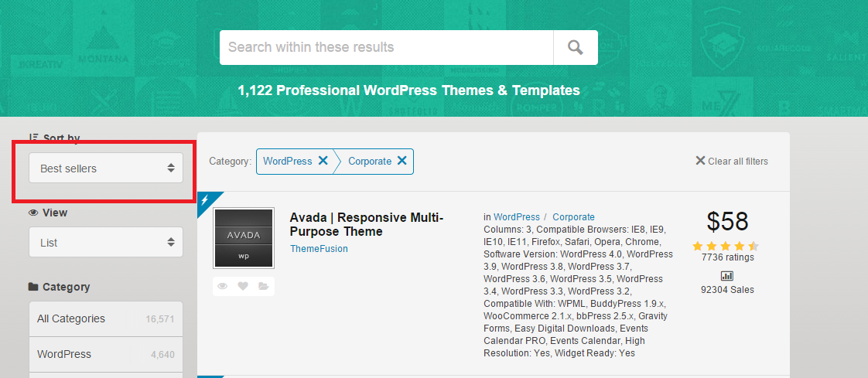Click the Search within these results field
Image resolution: width=868 pixels, height=378 pixels.
[x=387, y=48]
